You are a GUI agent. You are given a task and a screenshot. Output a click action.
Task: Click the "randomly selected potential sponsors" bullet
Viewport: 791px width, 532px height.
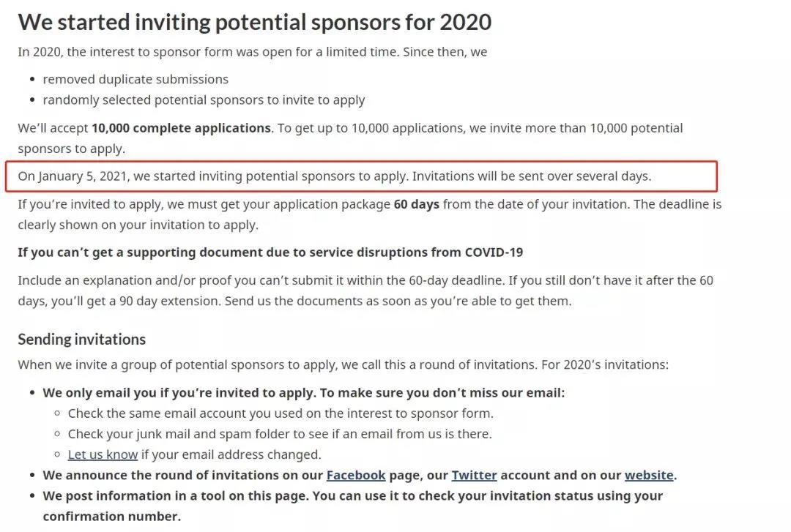[204, 100]
